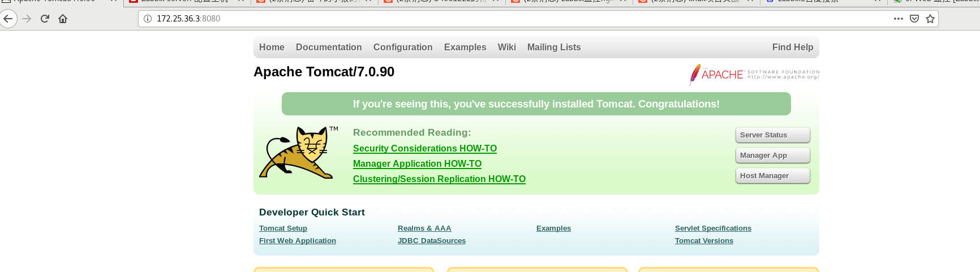
Task: Open page actions three-dot menu
Action: tap(898, 19)
